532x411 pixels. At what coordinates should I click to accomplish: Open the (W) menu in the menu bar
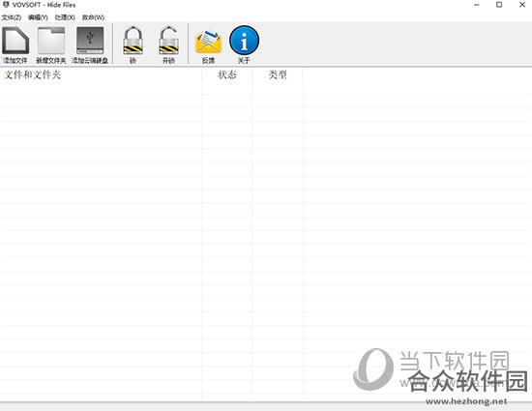(x=93, y=17)
